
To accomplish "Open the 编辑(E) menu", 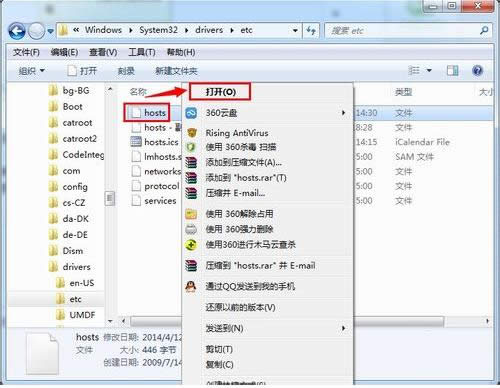I will point(64,52).
